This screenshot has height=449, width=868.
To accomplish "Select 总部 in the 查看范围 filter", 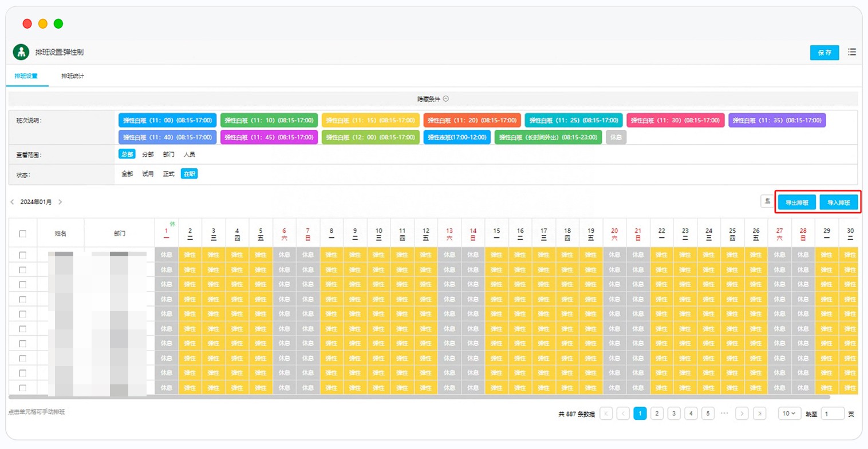I will click(x=127, y=154).
